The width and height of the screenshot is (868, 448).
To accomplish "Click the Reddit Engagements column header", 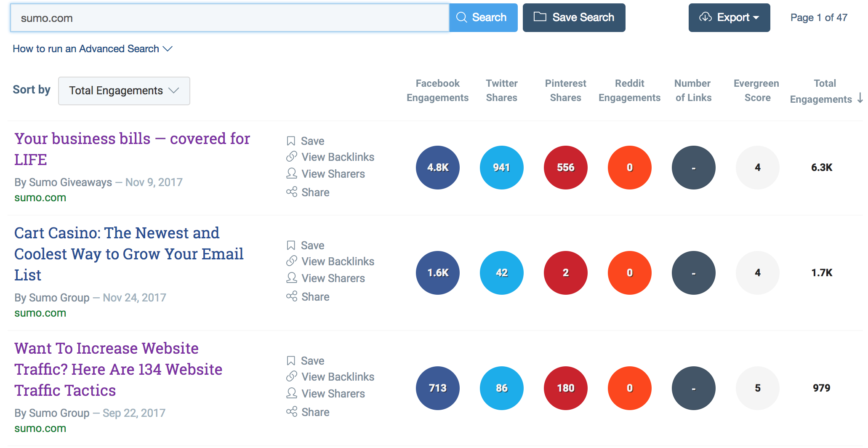I will click(629, 91).
